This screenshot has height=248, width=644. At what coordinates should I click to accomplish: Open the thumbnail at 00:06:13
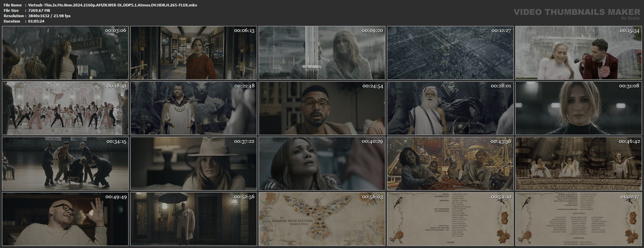(x=194, y=53)
